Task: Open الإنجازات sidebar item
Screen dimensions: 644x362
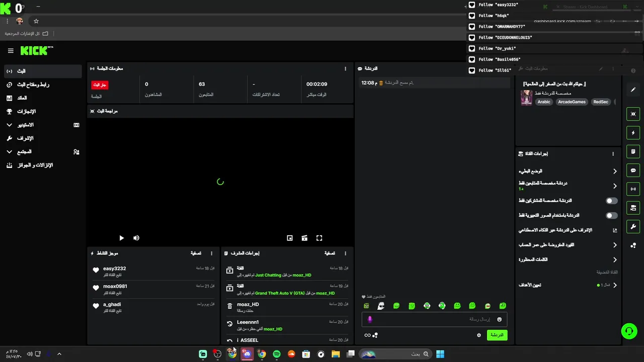Action: tap(42, 112)
